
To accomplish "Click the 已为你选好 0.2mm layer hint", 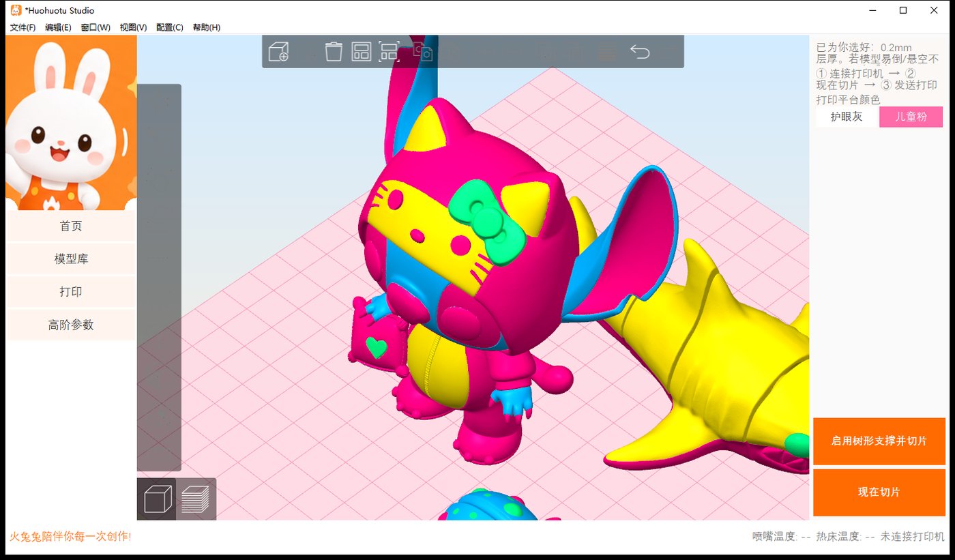I will 864,48.
